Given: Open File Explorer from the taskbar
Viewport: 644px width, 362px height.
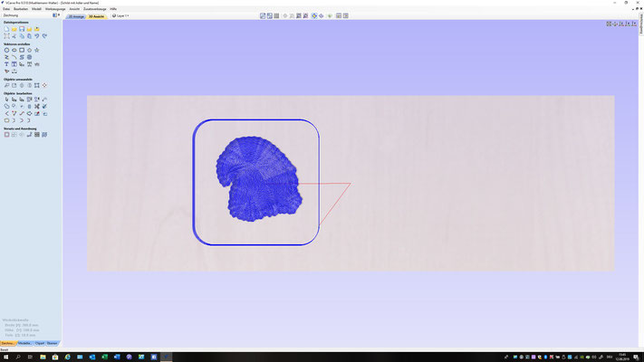Looking at the screenshot, I should 43,357.
